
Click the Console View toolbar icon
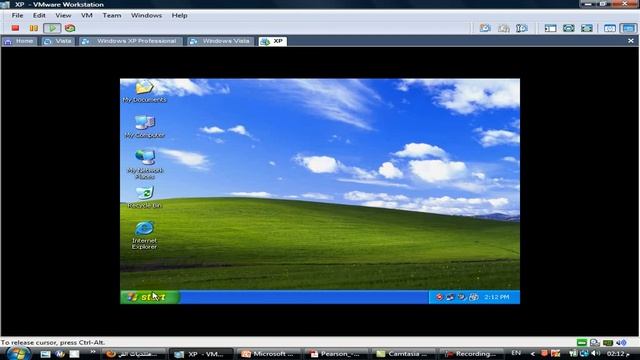tap(628, 28)
